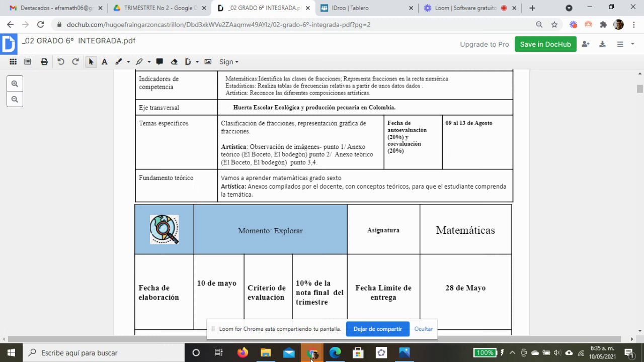
Task: Zoom in on the PDF page
Action: [x=15, y=84]
